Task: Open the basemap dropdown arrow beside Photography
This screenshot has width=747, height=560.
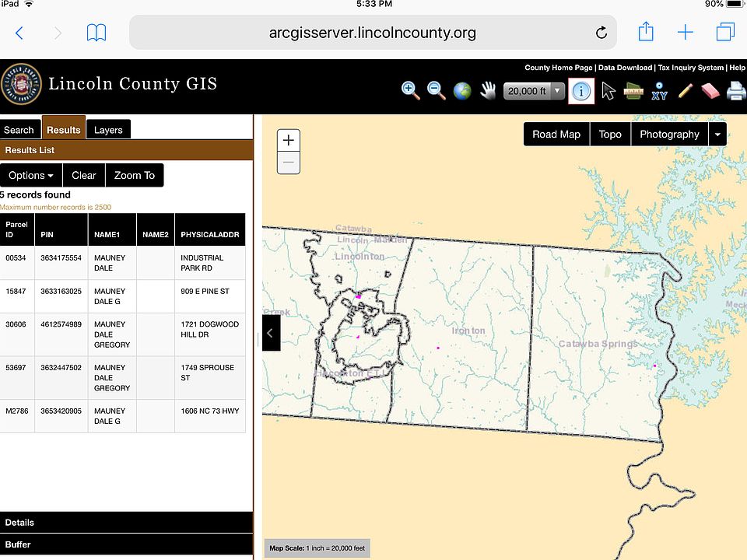Action: 717,135
